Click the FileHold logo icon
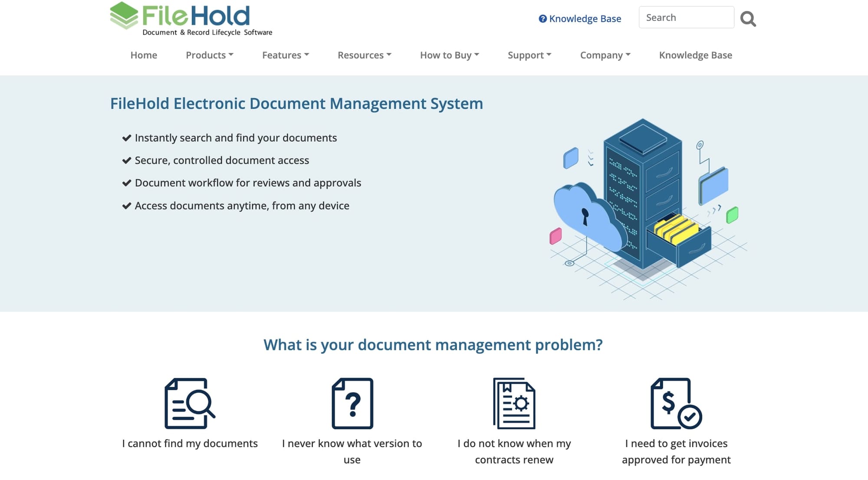Viewport: 868px width, 480px height. click(124, 16)
